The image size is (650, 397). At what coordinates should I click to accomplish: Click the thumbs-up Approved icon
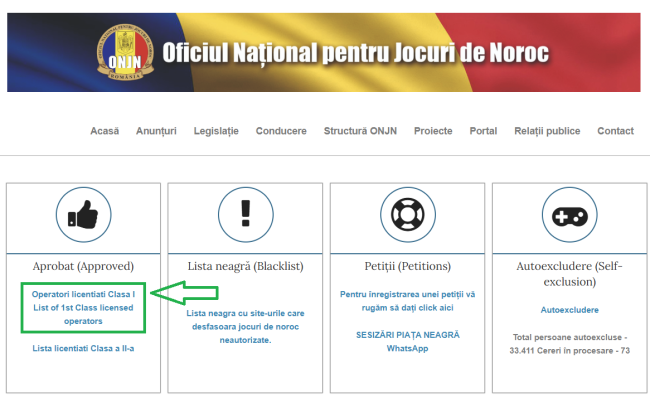tap(83, 215)
